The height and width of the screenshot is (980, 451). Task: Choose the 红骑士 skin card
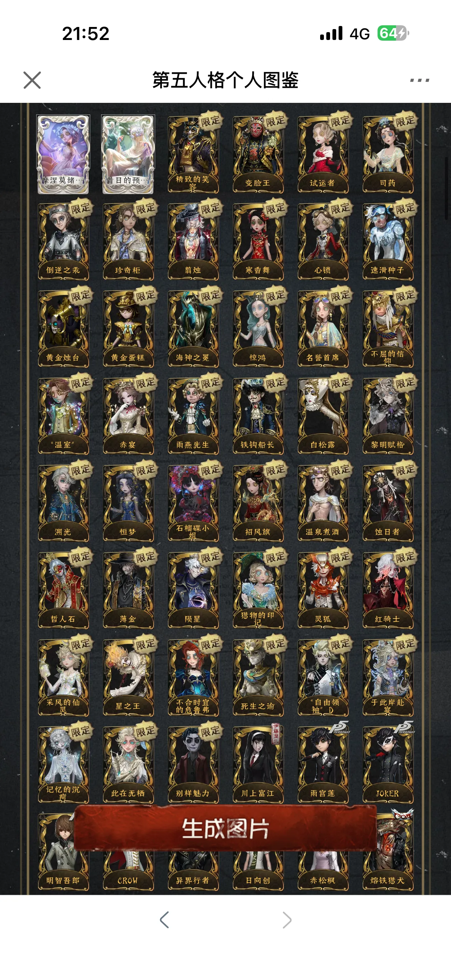point(388,590)
